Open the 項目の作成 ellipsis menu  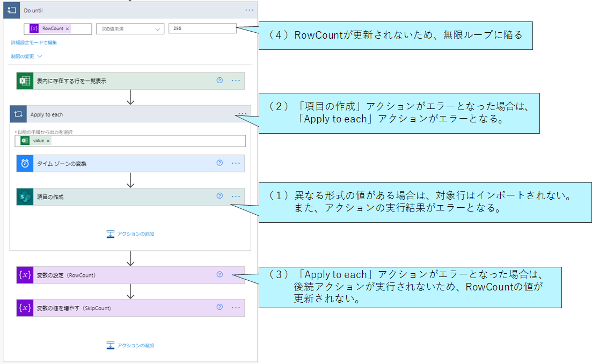click(236, 196)
